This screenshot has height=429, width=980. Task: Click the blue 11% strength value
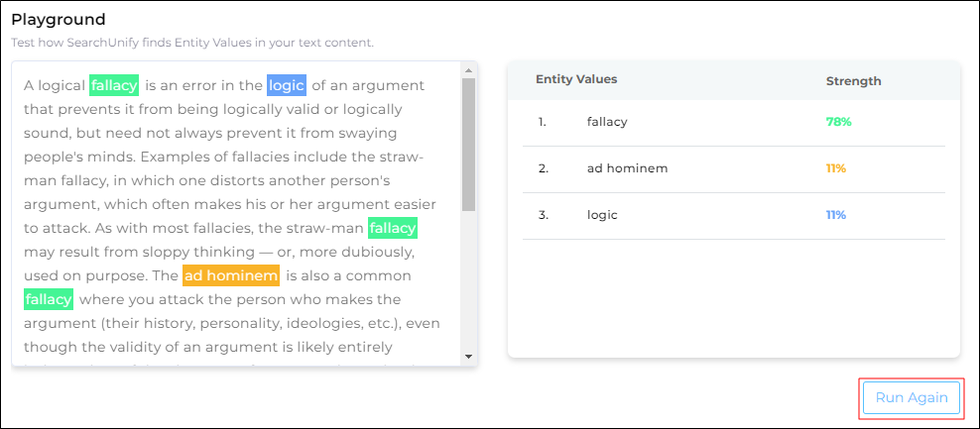pyautogui.click(x=835, y=215)
